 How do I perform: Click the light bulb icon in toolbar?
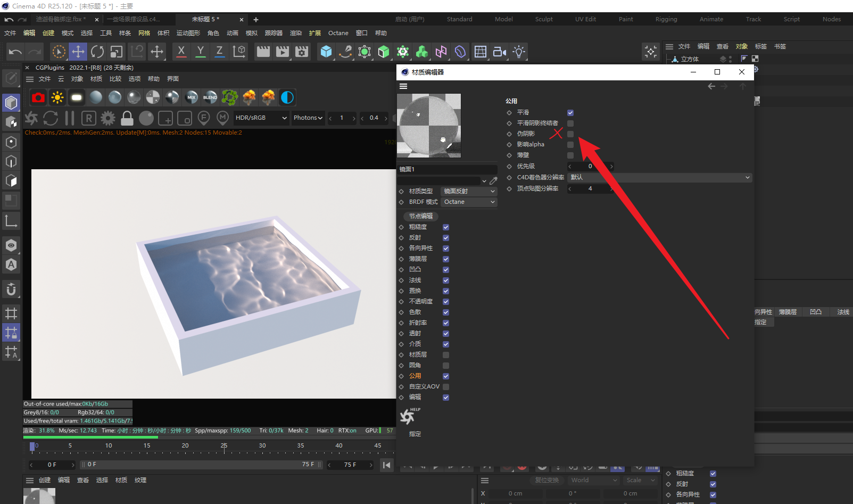coord(519,52)
